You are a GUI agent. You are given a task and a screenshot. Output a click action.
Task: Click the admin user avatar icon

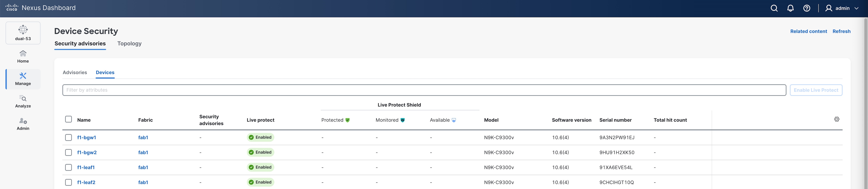tap(829, 8)
